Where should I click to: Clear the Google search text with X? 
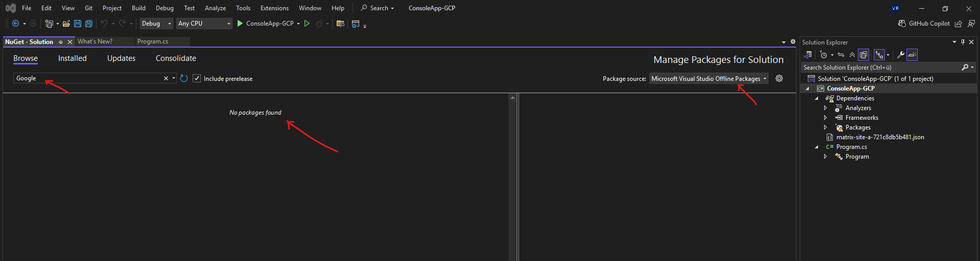[166, 78]
